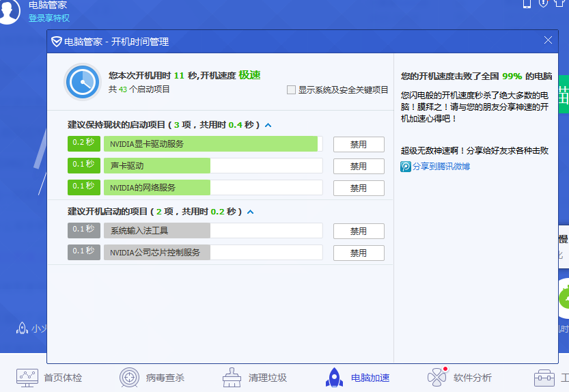The image size is (569, 392).
Task: Click the user avatar icon
Action: (x=8, y=11)
